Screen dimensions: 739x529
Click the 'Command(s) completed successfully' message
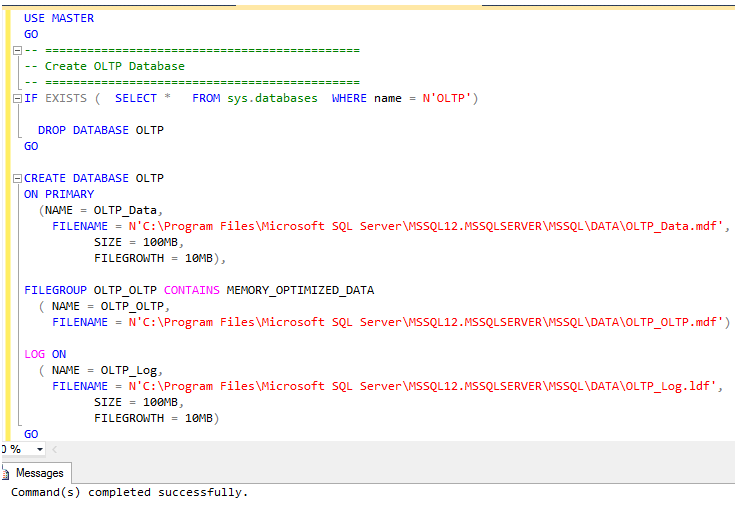click(129, 492)
